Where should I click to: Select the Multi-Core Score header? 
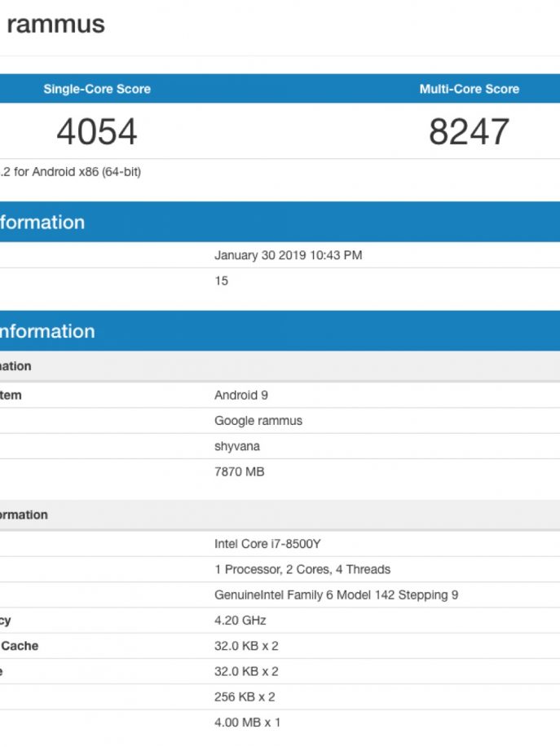[469, 89]
